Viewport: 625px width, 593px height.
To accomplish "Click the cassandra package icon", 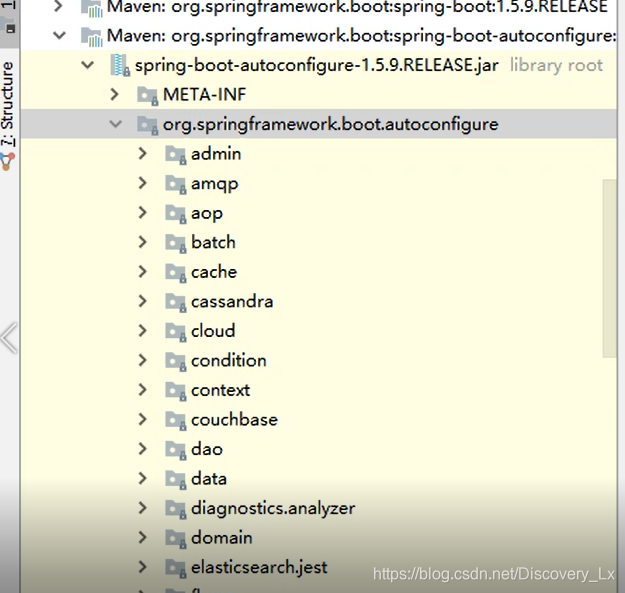I will coord(176,302).
